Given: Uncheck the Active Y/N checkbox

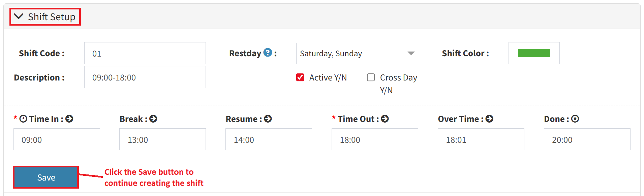Looking at the screenshot, I should point(300,77).
